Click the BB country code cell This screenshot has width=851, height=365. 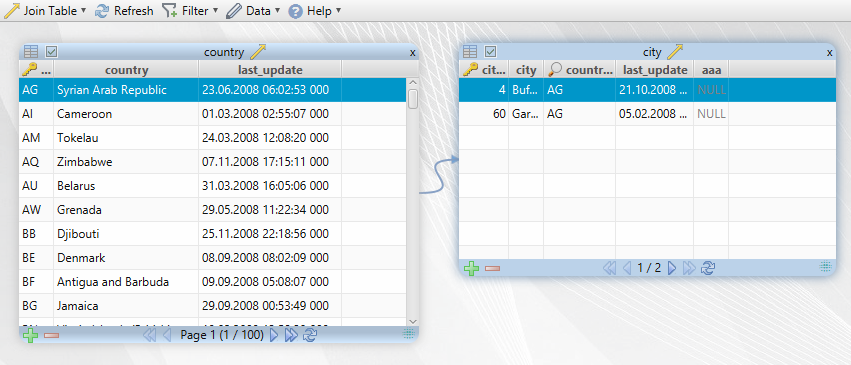(x=36, y=234)
